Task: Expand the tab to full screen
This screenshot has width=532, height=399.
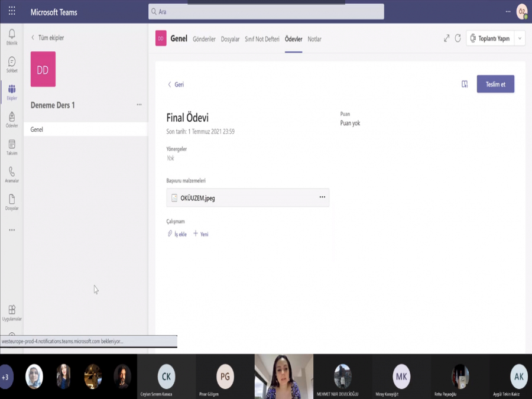Action: click(x=446, y=38)
